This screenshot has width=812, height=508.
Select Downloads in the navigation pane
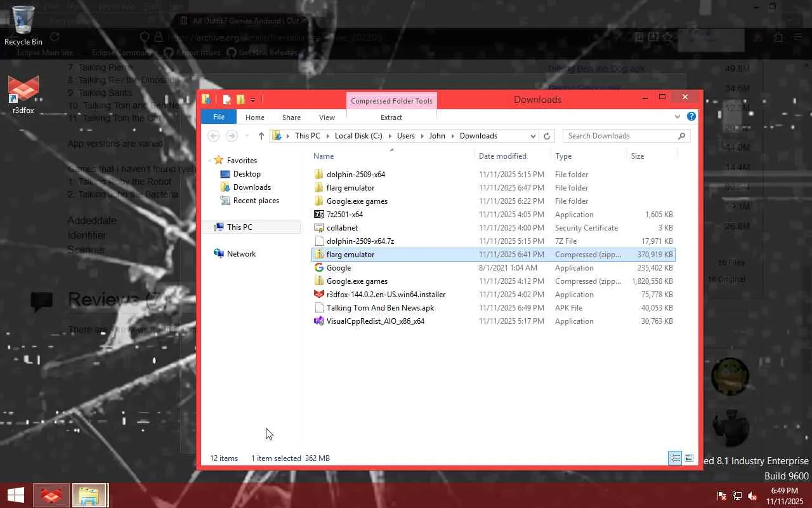(x=252, y=187)
